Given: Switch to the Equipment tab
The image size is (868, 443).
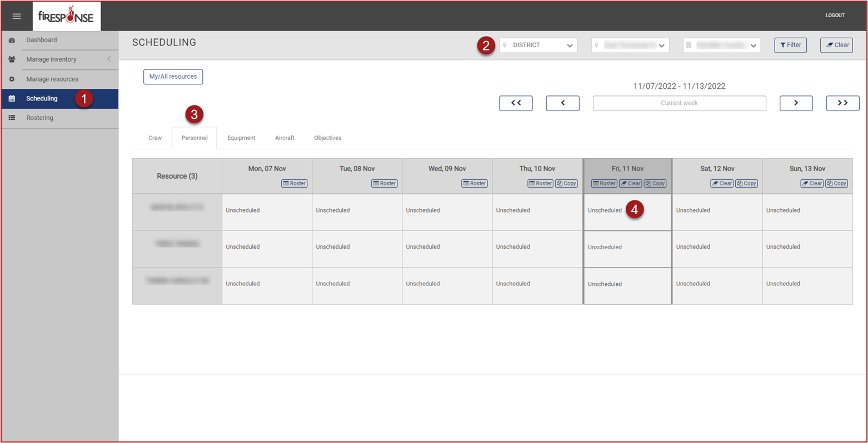Looking at the screenshot, I should tap(241, 138).
